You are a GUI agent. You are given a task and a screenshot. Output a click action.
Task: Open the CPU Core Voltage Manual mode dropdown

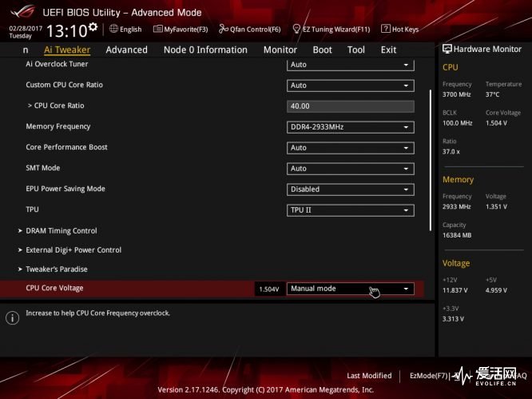pos(351,289)
